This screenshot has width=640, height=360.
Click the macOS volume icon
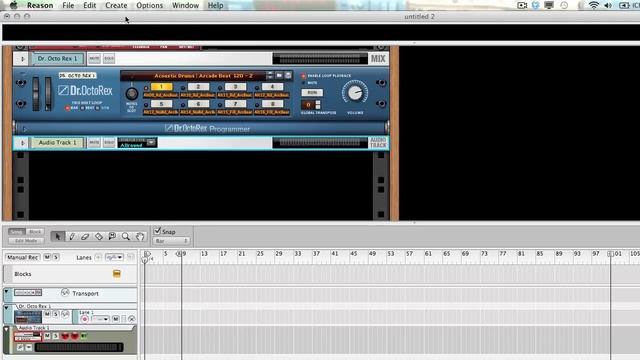click(x=608, y=5)
